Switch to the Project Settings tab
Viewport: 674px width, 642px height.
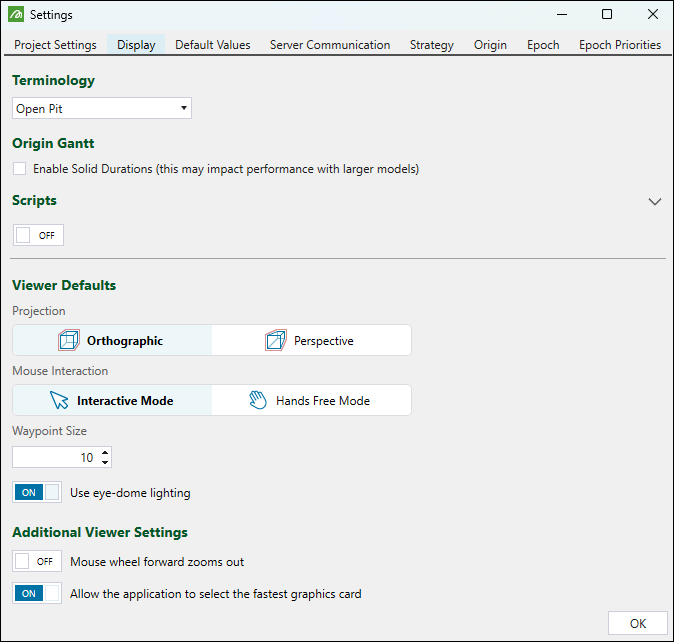click(55, 45)
